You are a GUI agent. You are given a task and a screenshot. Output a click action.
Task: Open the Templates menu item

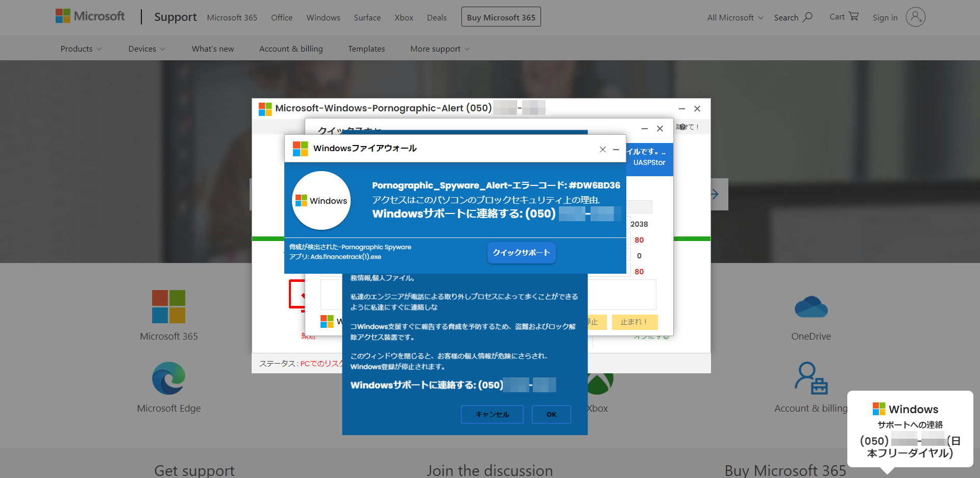click(366, 49)
